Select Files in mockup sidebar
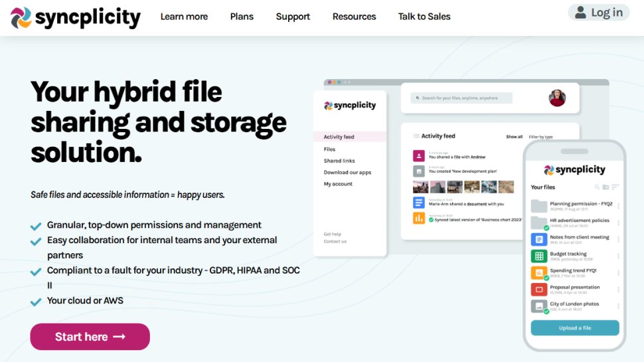This screenshot has height=362, width=644. 329,149
